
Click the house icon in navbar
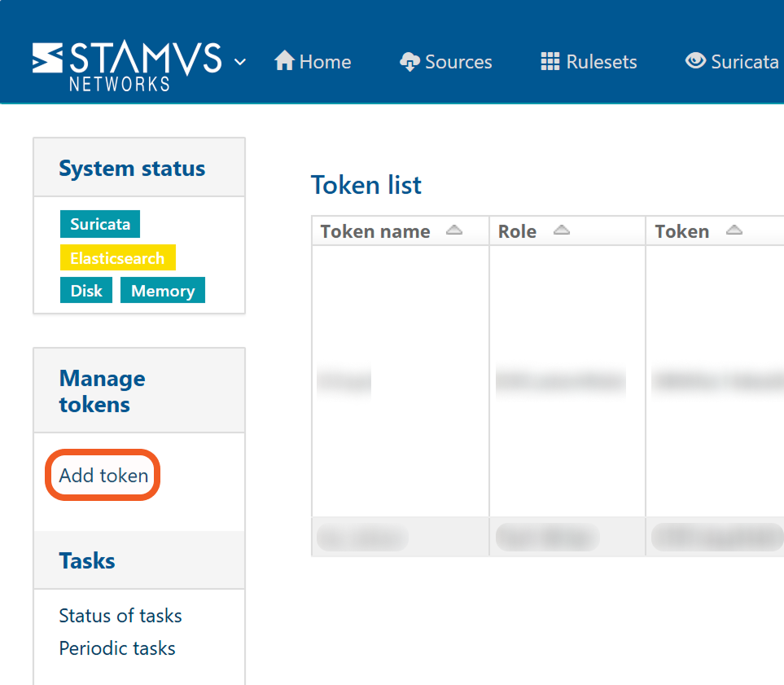284,61
